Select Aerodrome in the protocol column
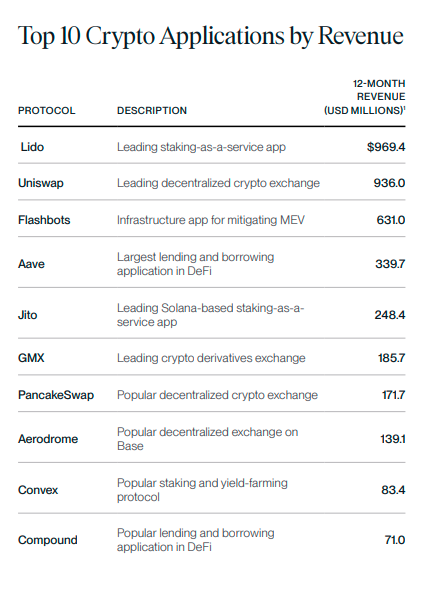 (x=48, y=439)
